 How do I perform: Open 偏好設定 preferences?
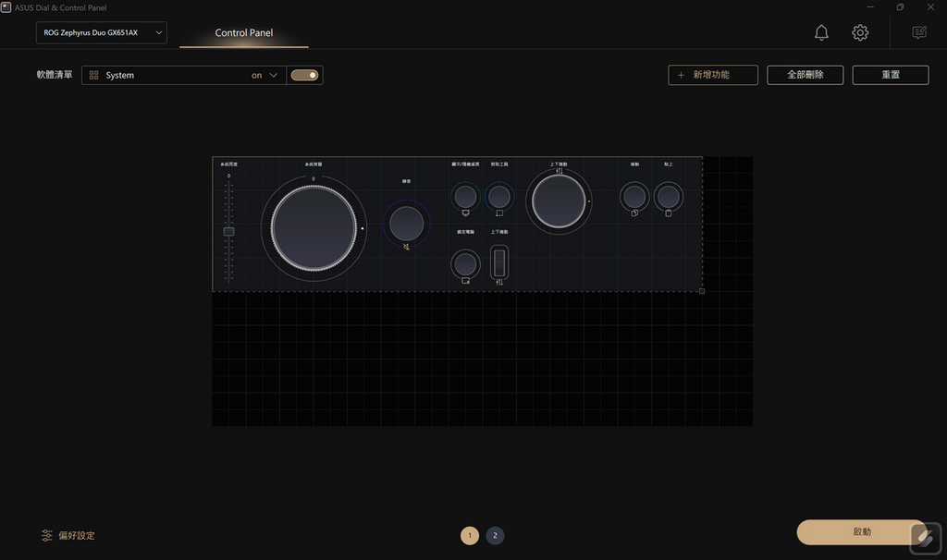click(x=68, y=535)
